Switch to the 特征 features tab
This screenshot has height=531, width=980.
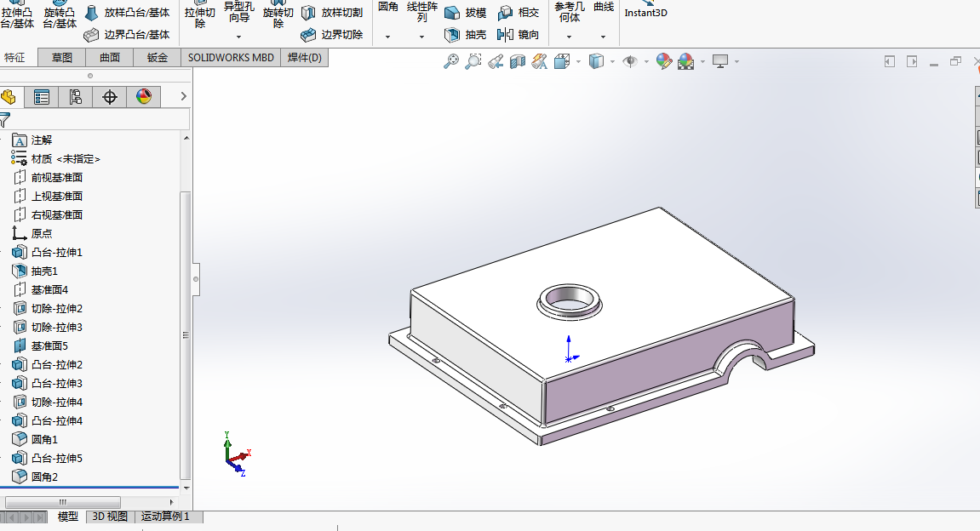click(17, 58)
